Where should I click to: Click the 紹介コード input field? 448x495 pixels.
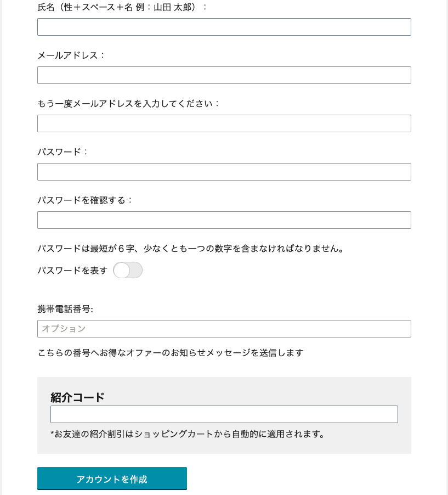pyautogui.click(x=224, y=414)
